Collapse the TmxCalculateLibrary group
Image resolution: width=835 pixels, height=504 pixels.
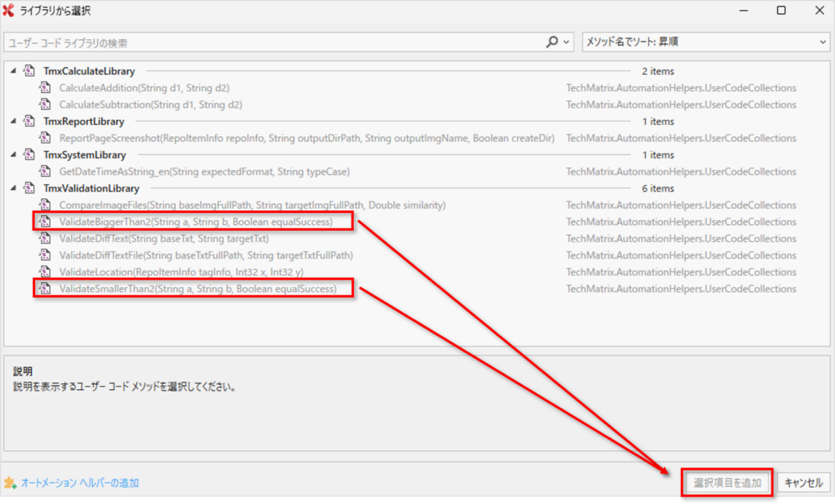coord(13,72)
